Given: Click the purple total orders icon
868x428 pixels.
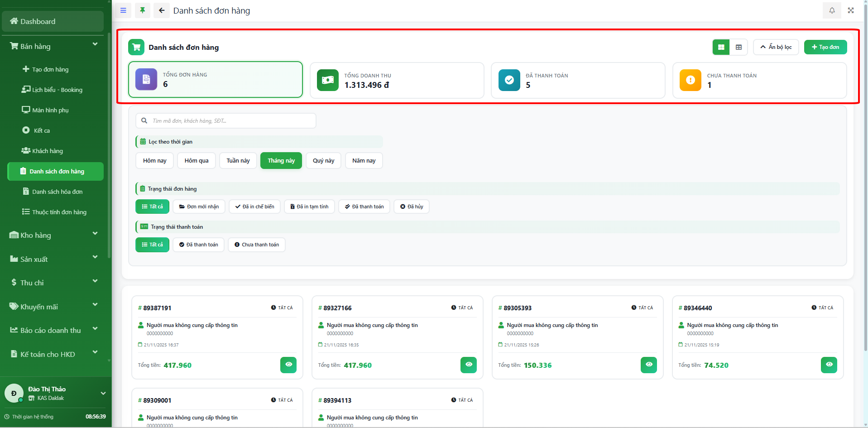Looking at the screenshot, I should [146, 80].
